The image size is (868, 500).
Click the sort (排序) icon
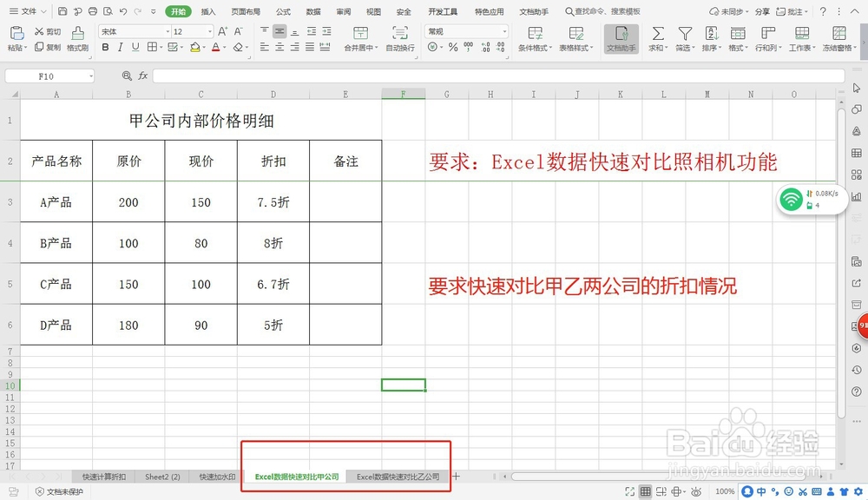(712, 35)
